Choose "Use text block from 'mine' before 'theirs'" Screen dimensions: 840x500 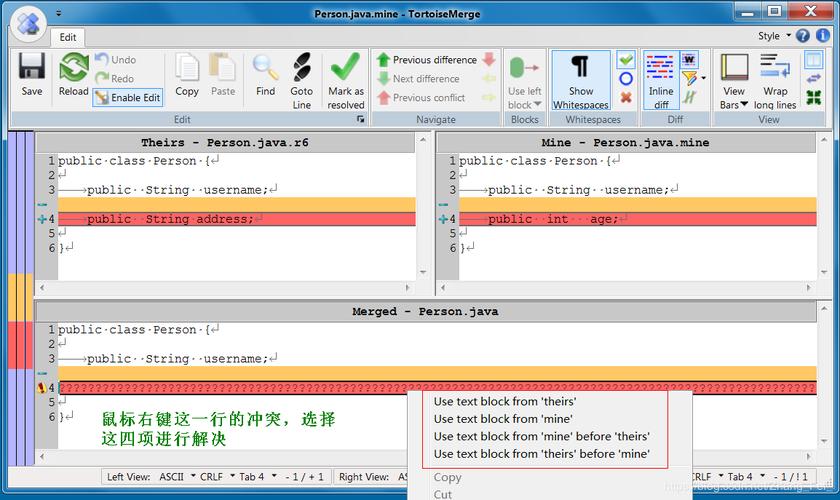[541, 436]
